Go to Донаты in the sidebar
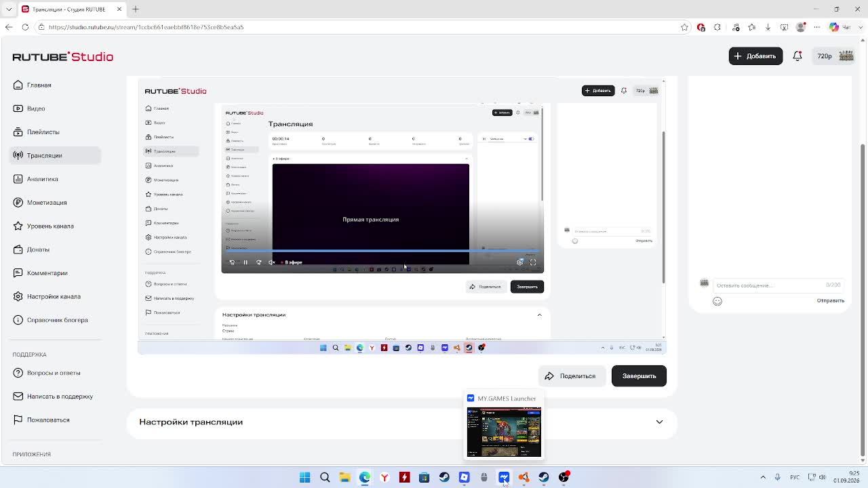Screen dimensions: 868x488 coord(31,249)
